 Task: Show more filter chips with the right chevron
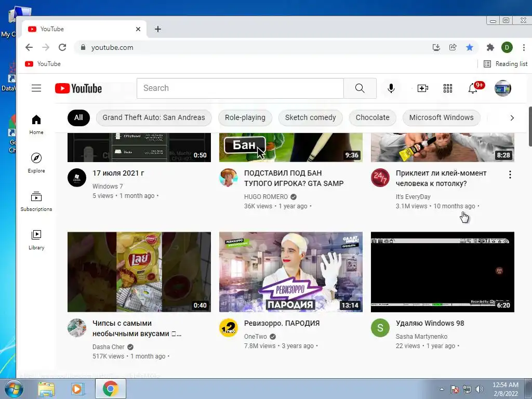512,118
